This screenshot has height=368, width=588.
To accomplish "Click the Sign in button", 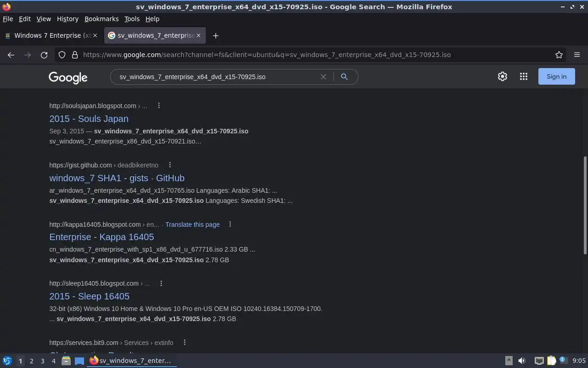I will [x=556, y=77].
